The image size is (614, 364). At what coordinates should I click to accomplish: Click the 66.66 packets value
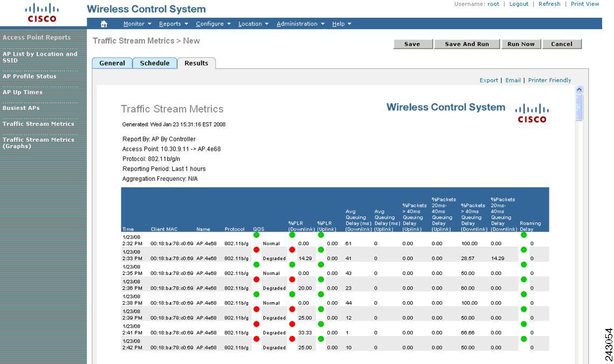tap(467, 333)
